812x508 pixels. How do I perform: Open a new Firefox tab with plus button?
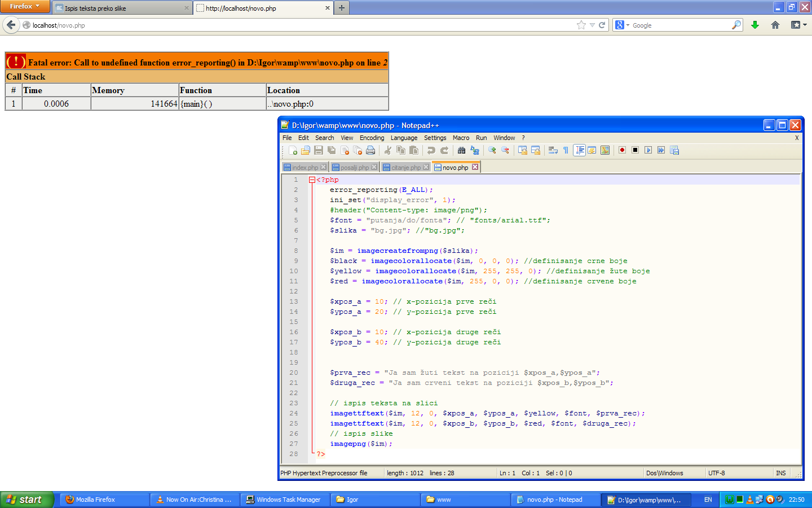point(342,8)
